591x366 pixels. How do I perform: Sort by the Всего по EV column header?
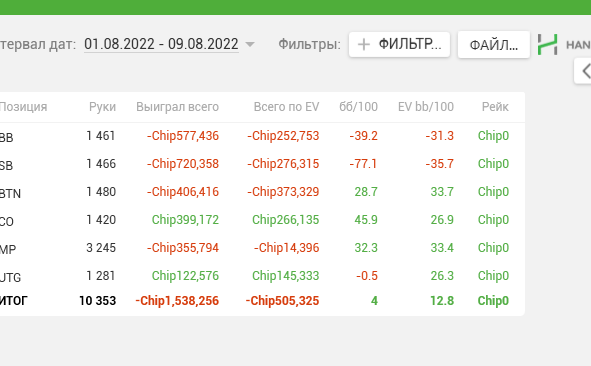(286, 107)
